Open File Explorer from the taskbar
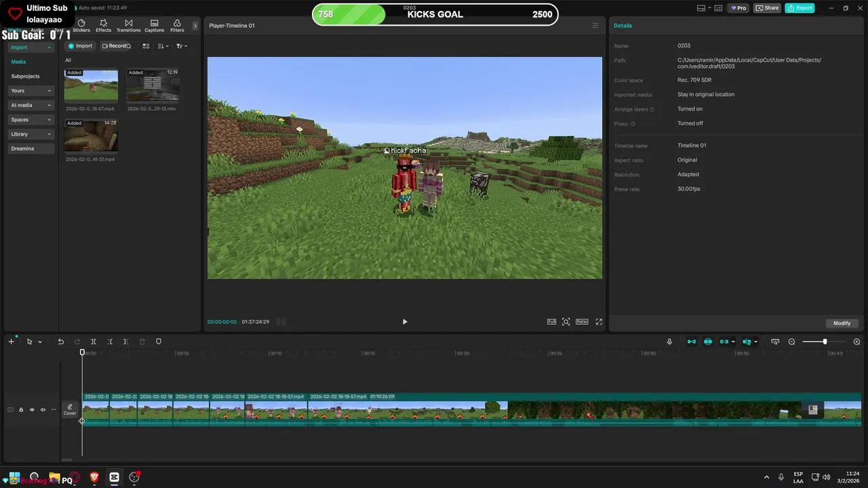Image resolution: width=868 pixels, height=488 pixels. 54,477
